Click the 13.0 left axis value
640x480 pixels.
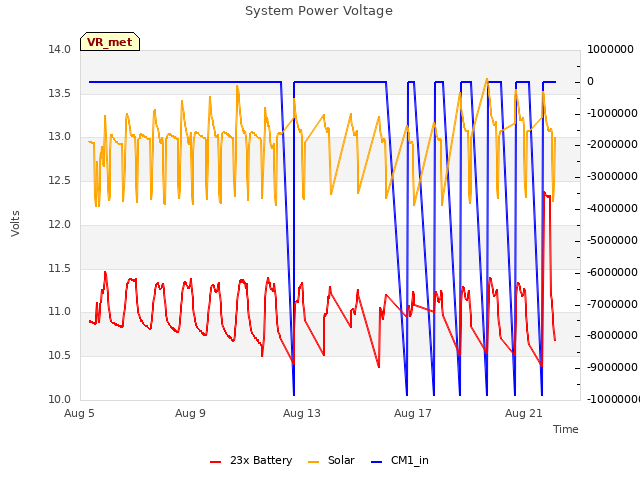pyautogui.click(x=60, y=137)
